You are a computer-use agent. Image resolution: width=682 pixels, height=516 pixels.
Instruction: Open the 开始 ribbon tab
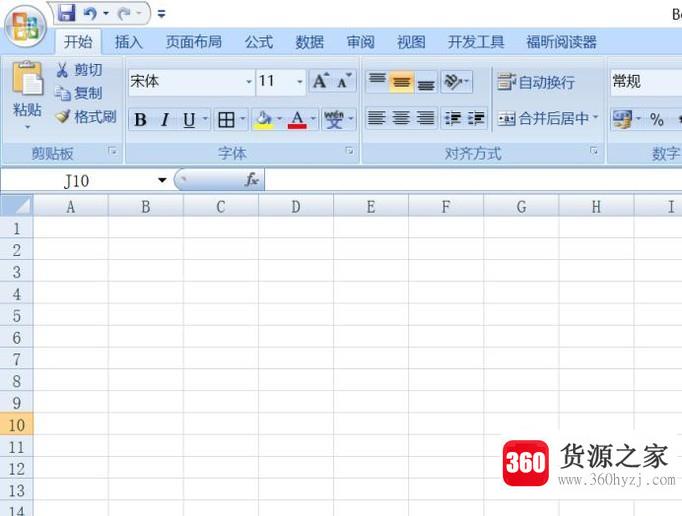point(78,42)
